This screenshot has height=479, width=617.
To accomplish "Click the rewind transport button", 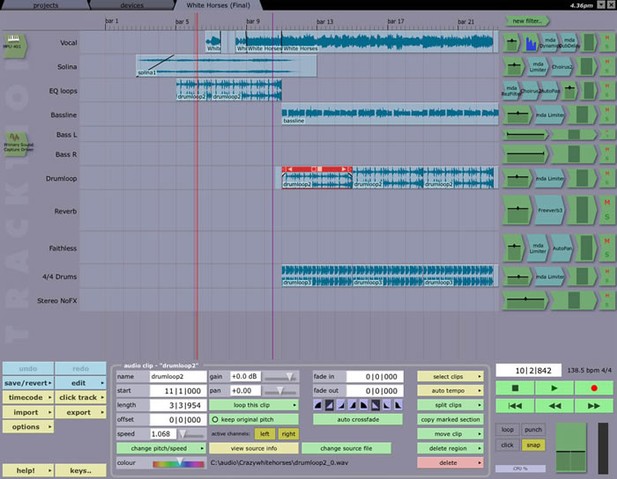I will (x=553, y=405).
